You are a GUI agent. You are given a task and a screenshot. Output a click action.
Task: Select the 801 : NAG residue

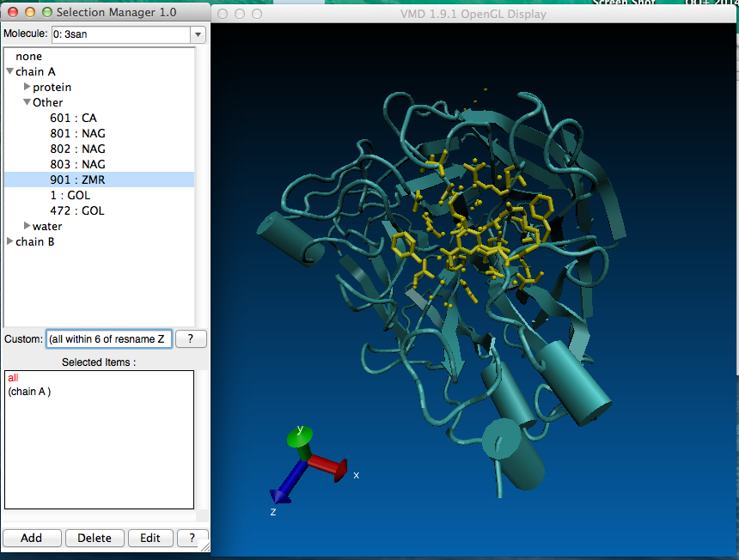(x=77, y=134)
